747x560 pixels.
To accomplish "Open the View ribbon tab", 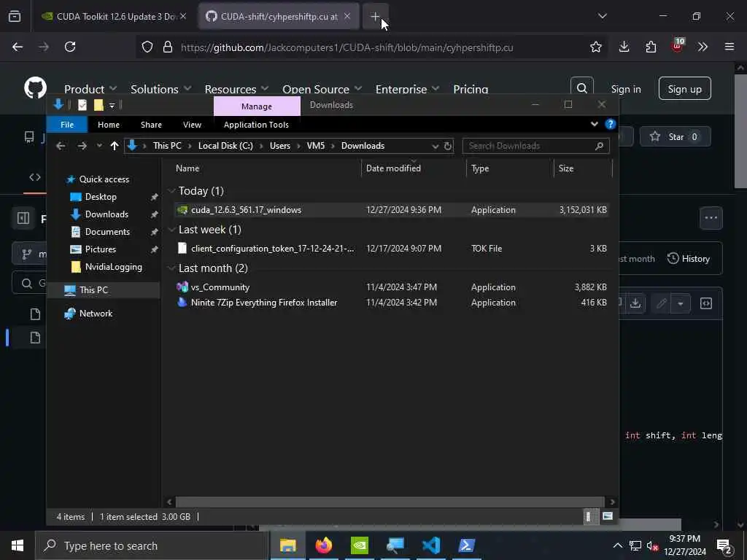I will [192, 125].
